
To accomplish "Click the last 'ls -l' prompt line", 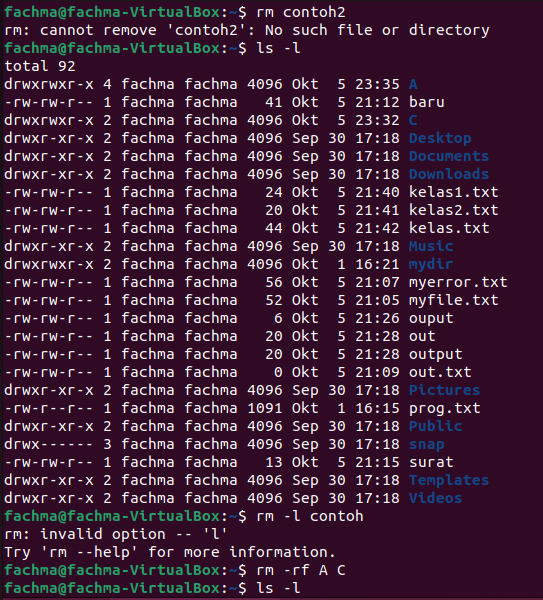I will (x=152, y=588).
